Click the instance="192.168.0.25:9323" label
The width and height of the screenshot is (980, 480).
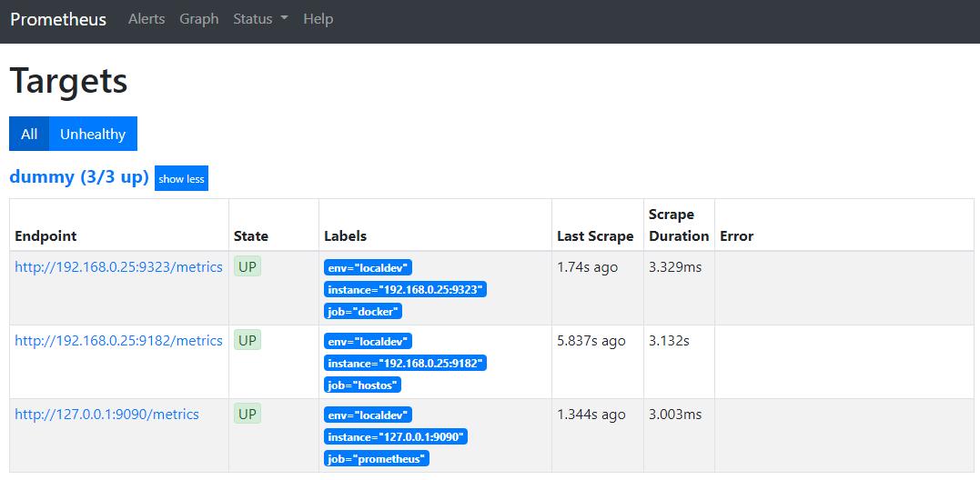pyautogui.click(x=405, y=290)
